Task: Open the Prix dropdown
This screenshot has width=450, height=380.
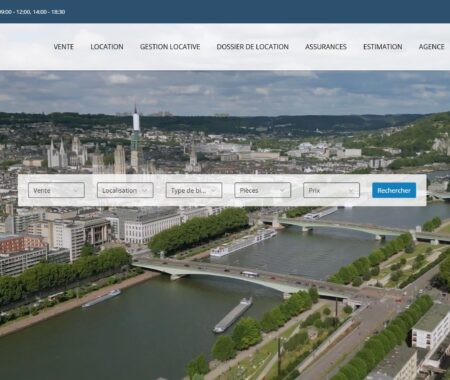Action: point(331,190)
